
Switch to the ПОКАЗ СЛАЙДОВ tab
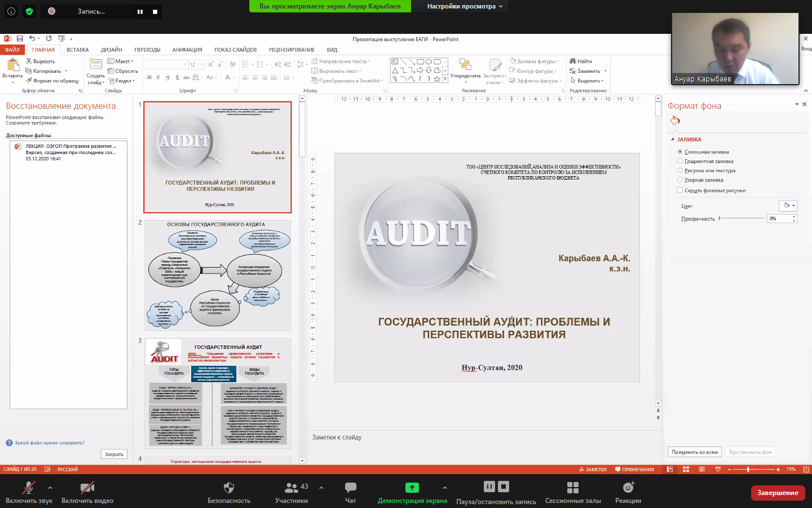235,50
